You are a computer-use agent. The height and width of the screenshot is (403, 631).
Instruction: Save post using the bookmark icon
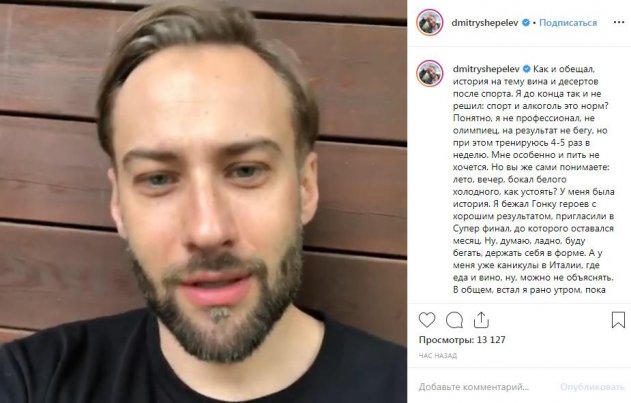pos(618,320)
